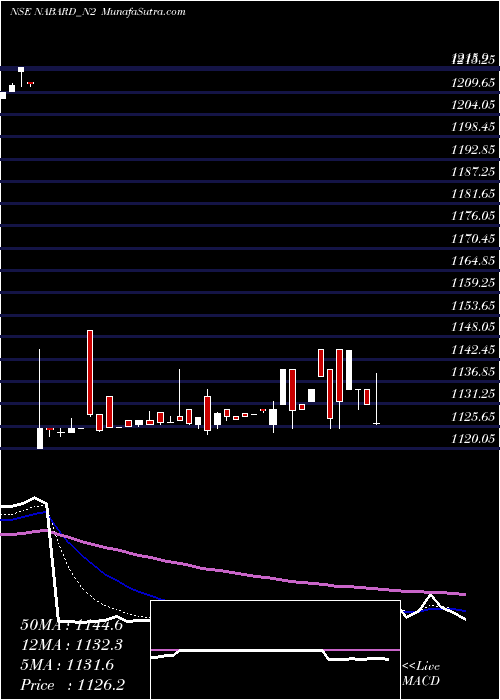Click the 1209.65 price axis label
This screenshot has height=700, width=500.
473,83
